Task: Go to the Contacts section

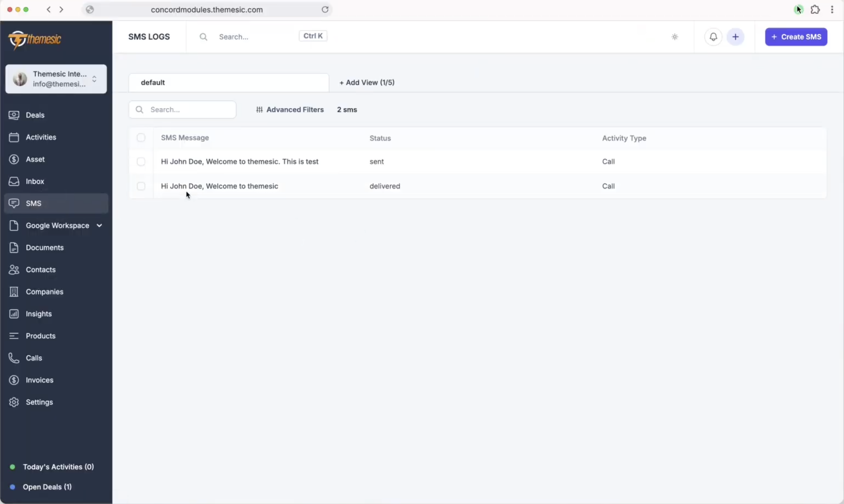Action: click(x=41, y=270)
